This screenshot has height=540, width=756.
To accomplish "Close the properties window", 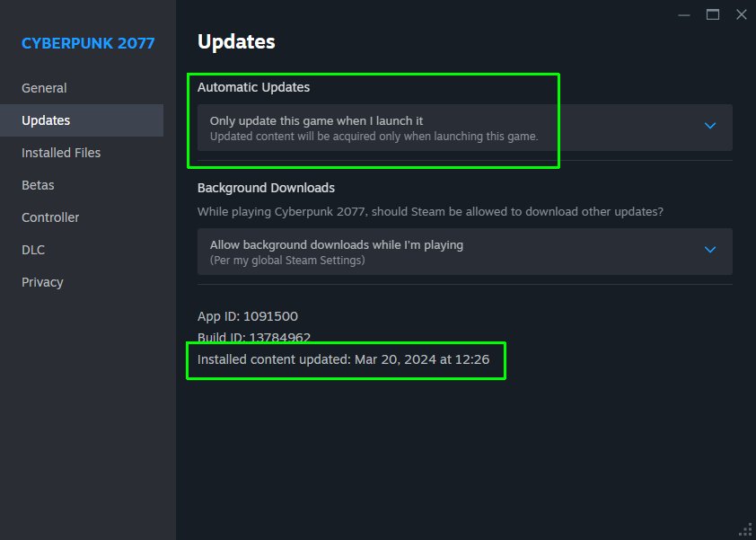I will coord(742,14).
